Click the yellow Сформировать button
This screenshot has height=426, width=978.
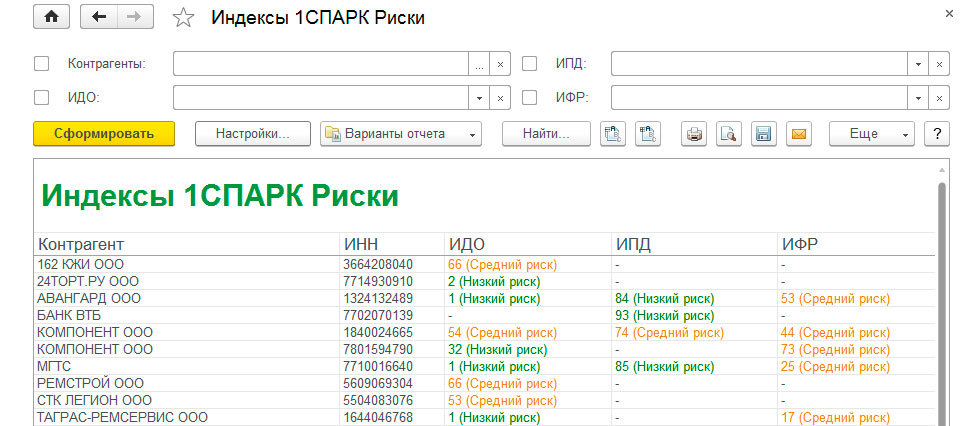coord(104,134)
